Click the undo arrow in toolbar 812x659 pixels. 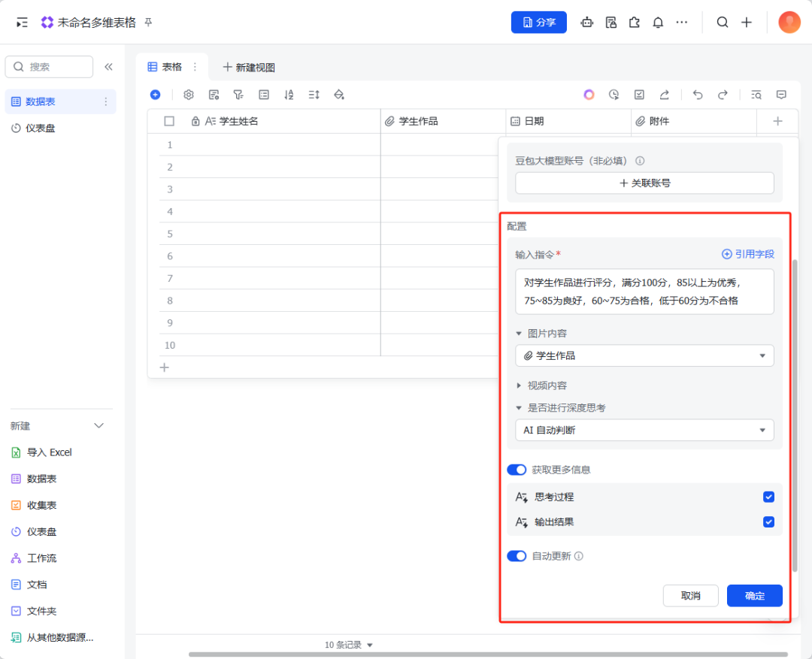(698, 95)
